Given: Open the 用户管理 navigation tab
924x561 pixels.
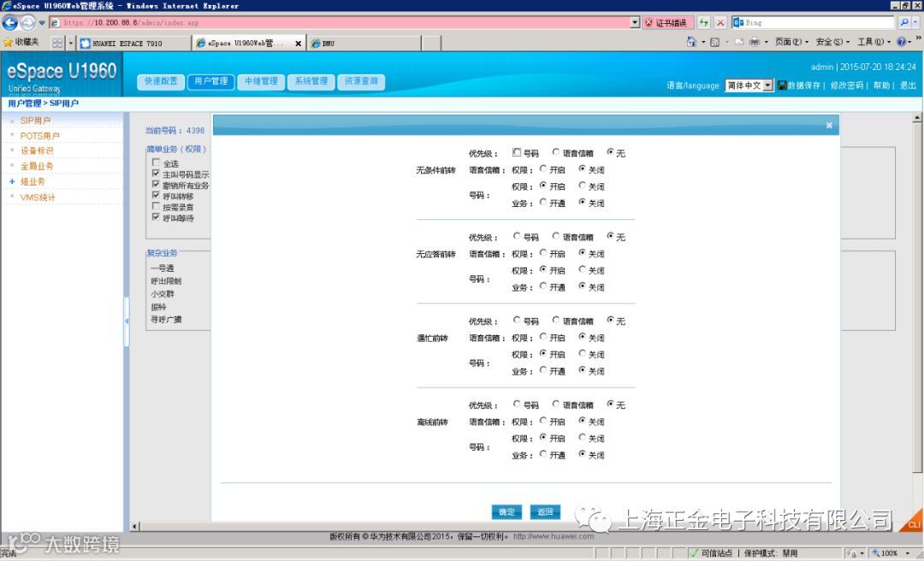Looking at the screenshot, I should coord(211,82).
